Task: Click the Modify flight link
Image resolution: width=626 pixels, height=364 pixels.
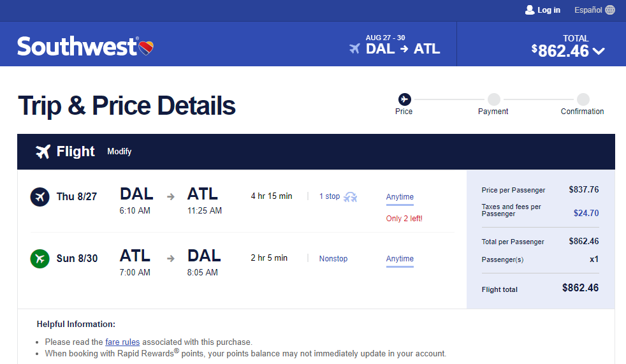Action: click(x=119, y=152)
